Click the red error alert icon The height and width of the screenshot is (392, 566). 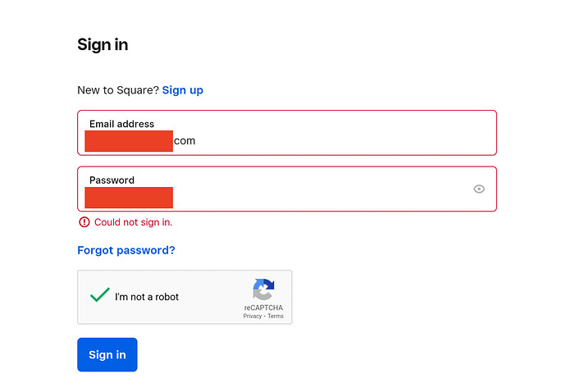[84, 222]
